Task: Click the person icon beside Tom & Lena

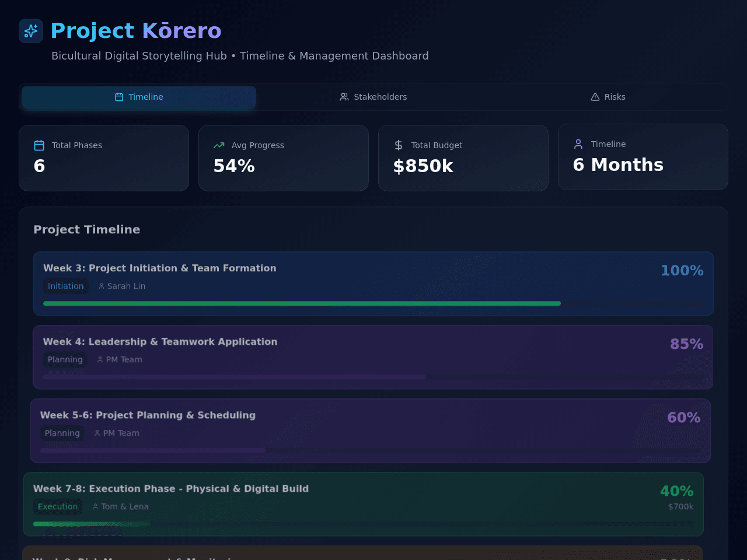Action: (x=95, y=507)
